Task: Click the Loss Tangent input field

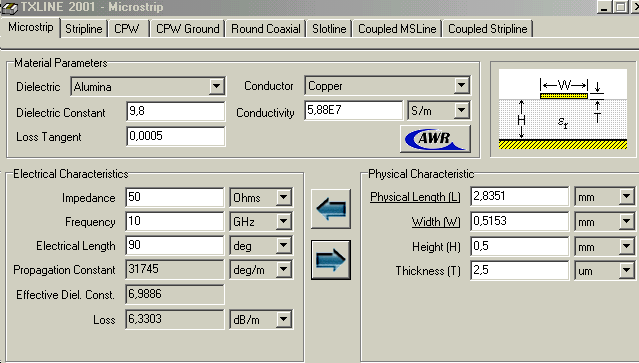Action: [x=176, y=136]
